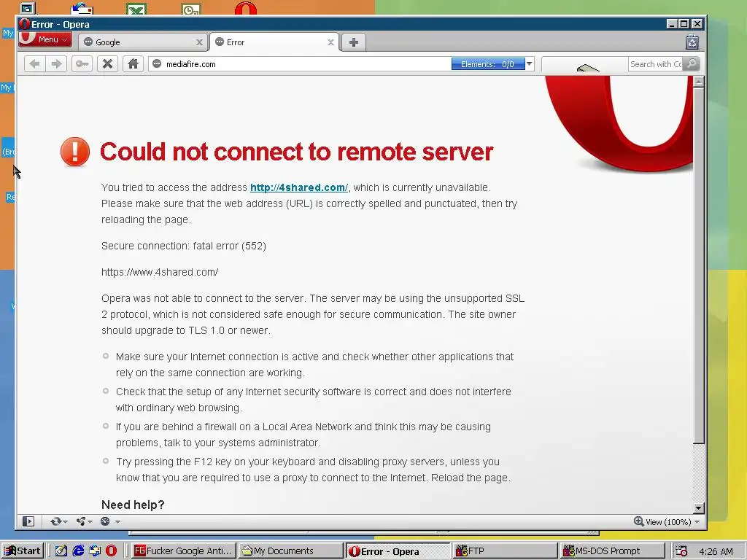Expand the zoom level dropdown arrow

click(x=697, y=522)
